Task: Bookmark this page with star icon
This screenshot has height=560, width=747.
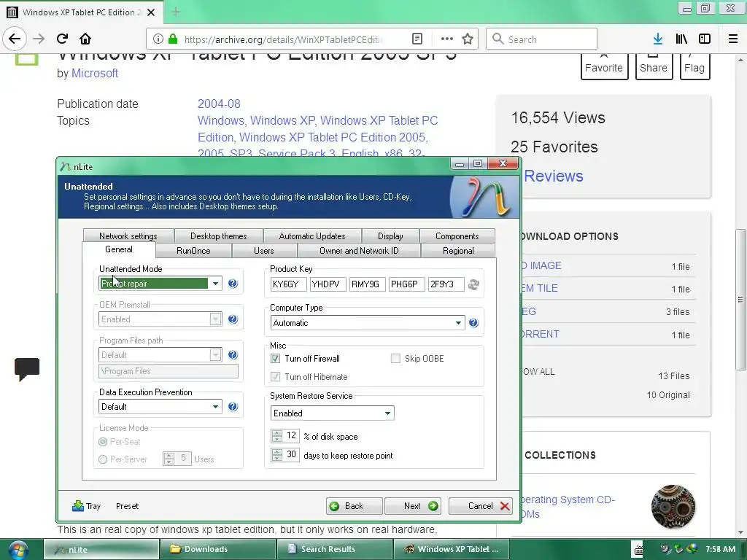Action: [468, 39]
